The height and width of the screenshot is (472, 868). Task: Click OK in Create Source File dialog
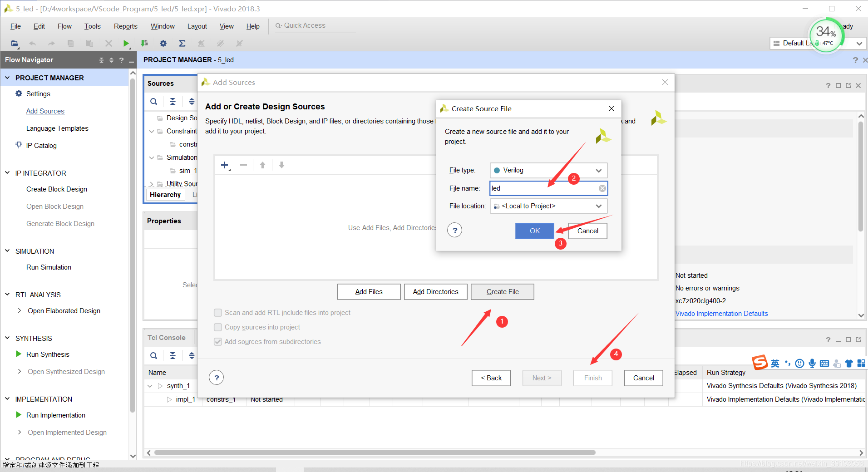[x=535, y=231]
